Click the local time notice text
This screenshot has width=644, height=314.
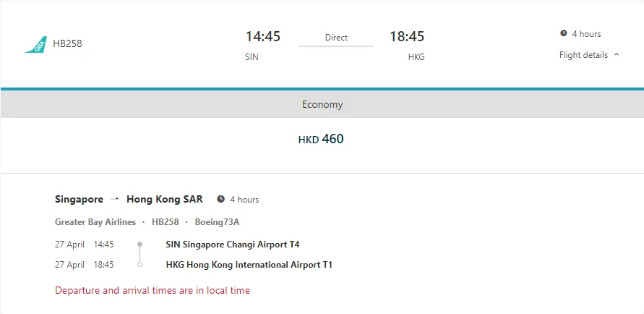pos(153,290)
